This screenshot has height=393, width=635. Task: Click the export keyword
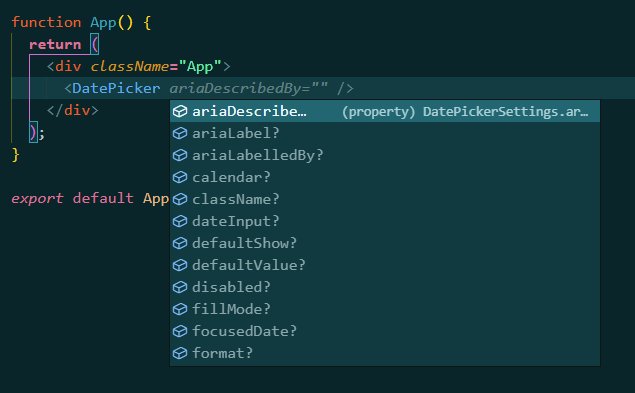coord(37,199)
